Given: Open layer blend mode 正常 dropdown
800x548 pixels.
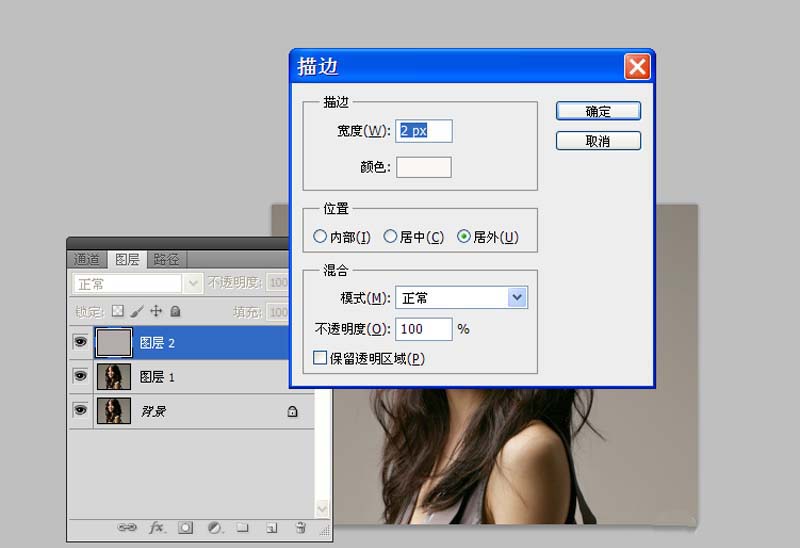Looking at the screenshot, I should coord(136,284).
